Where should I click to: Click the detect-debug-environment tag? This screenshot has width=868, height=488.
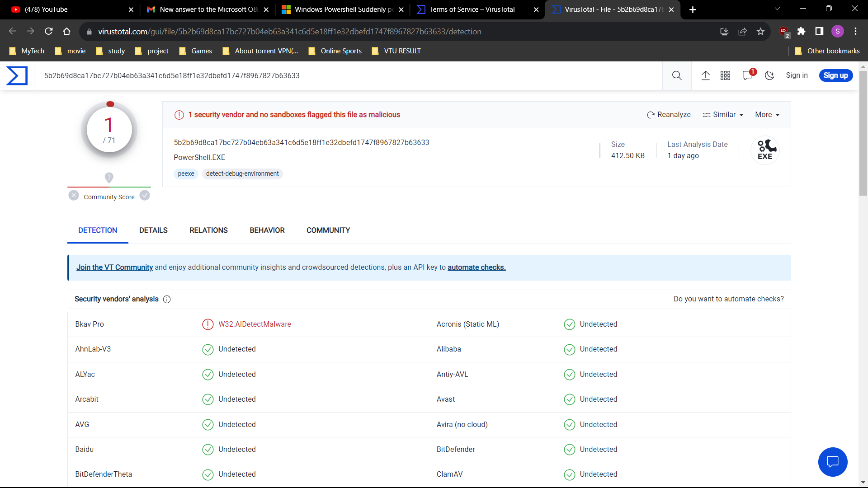242,174
